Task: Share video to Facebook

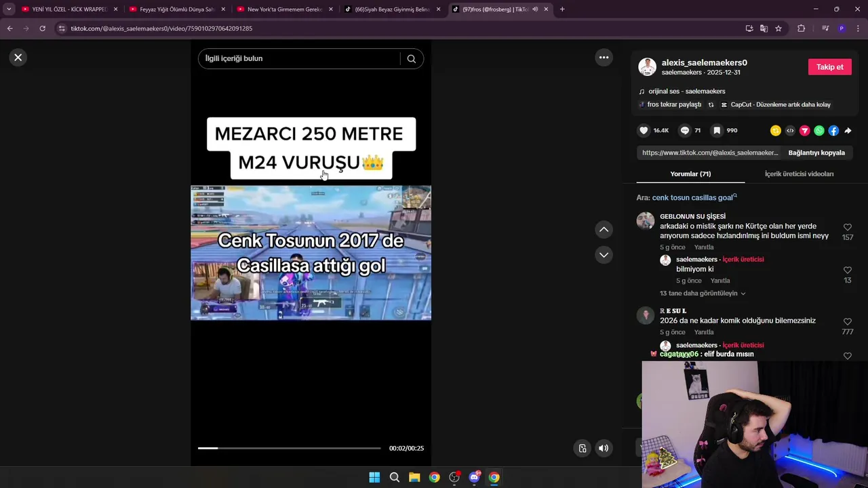Action: pos(833,131)
